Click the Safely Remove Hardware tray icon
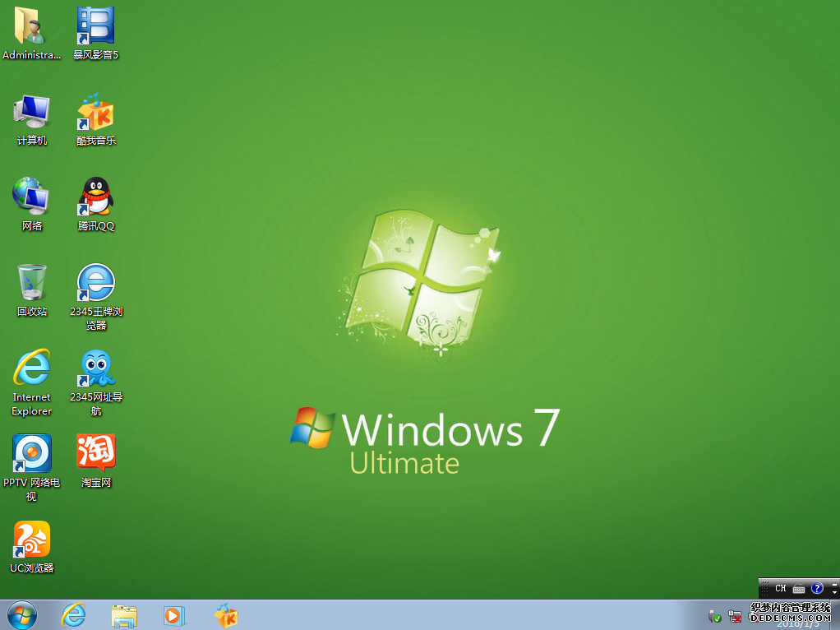840x630 pixels. tap(714, 617)
